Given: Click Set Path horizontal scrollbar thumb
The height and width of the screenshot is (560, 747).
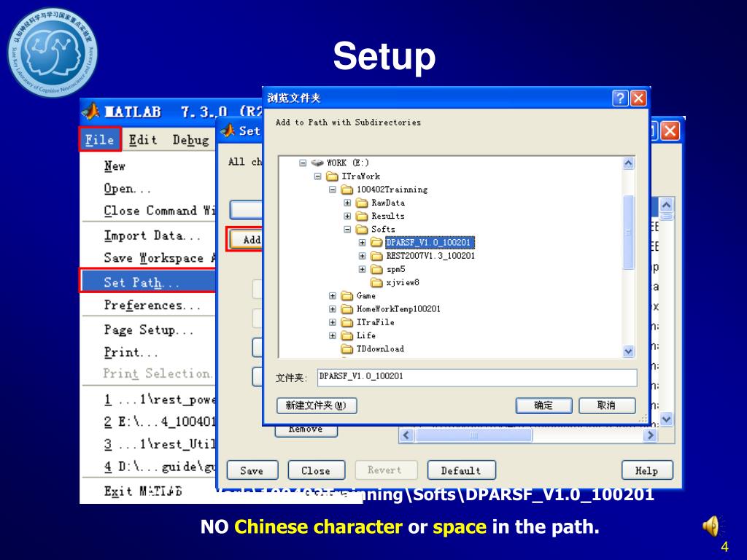Looking at the screenshot, I should [x=473, y=435].
